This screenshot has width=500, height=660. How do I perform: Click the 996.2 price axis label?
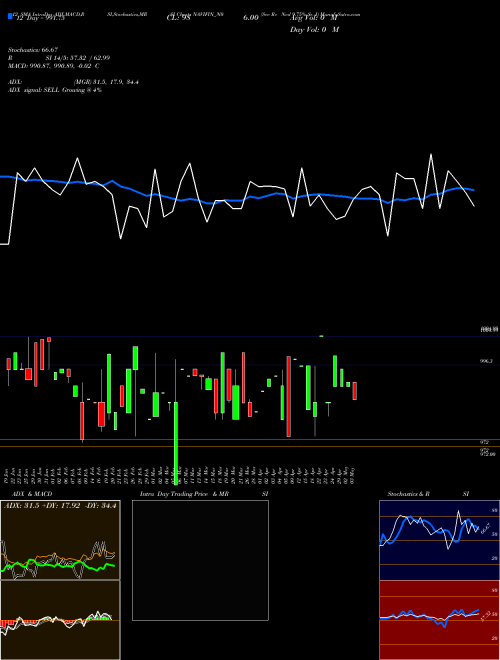point(486,361)
